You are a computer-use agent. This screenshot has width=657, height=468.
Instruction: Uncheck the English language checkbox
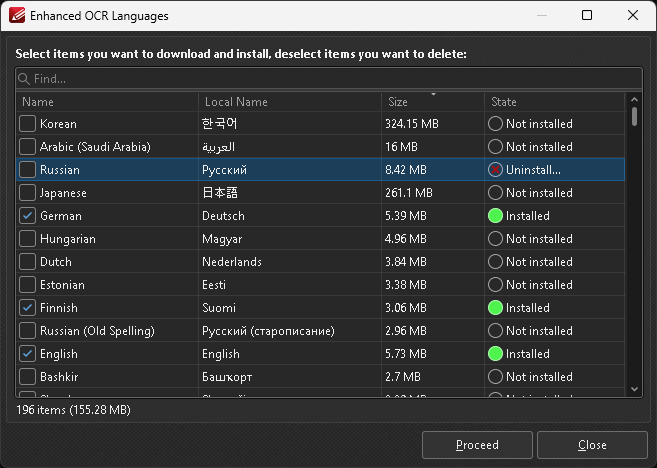27,354
